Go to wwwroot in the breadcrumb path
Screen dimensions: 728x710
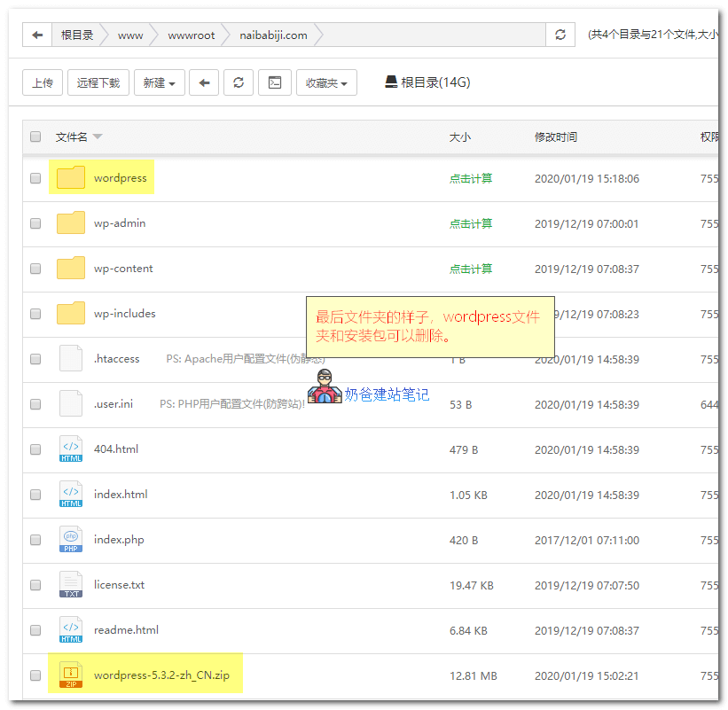[x=191, y=35]
